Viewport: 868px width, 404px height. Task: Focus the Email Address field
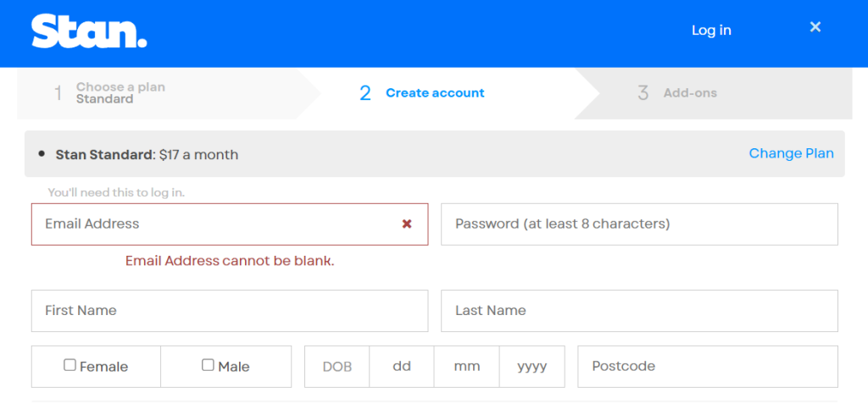click(x=230, y=224)
